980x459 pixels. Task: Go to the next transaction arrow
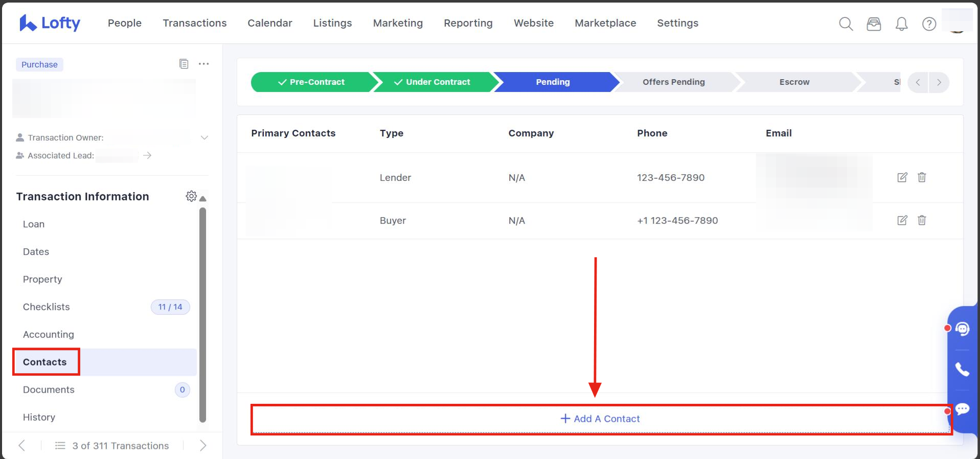pyautogui.click(x=203, y=446)
